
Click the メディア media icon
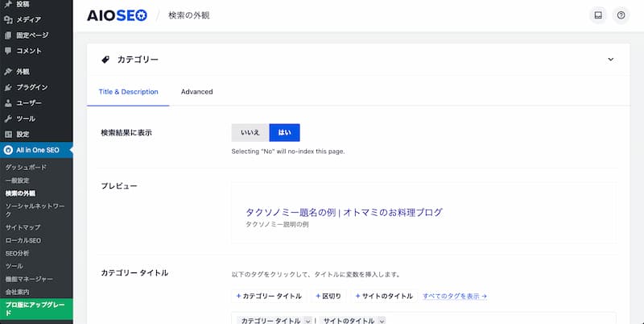(8, 19)
